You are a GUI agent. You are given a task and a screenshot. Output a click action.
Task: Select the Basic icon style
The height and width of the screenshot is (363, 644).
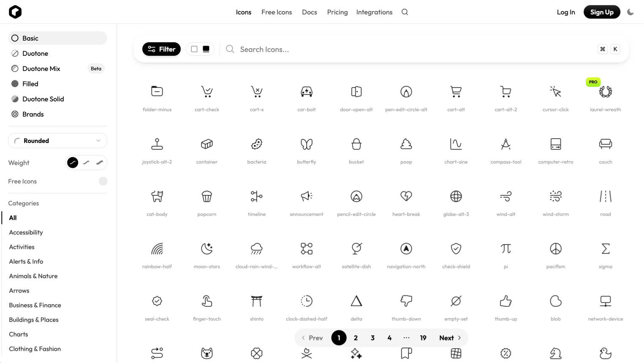pos(57,38)
